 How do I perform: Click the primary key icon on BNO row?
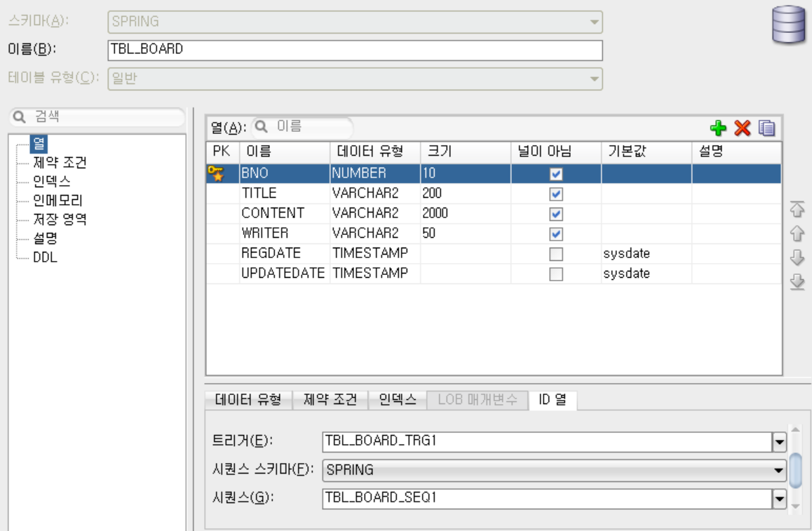coord(216,173)
